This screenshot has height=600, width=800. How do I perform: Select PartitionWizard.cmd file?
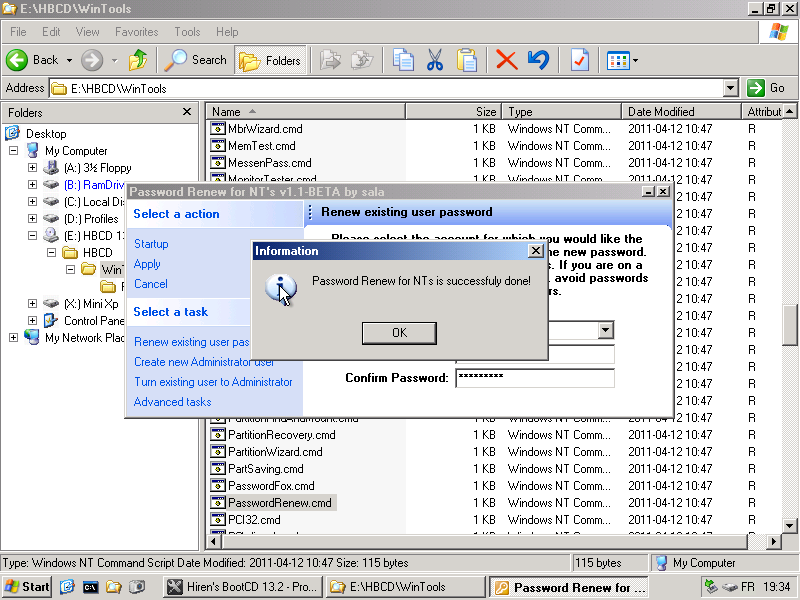pos(275,452)
